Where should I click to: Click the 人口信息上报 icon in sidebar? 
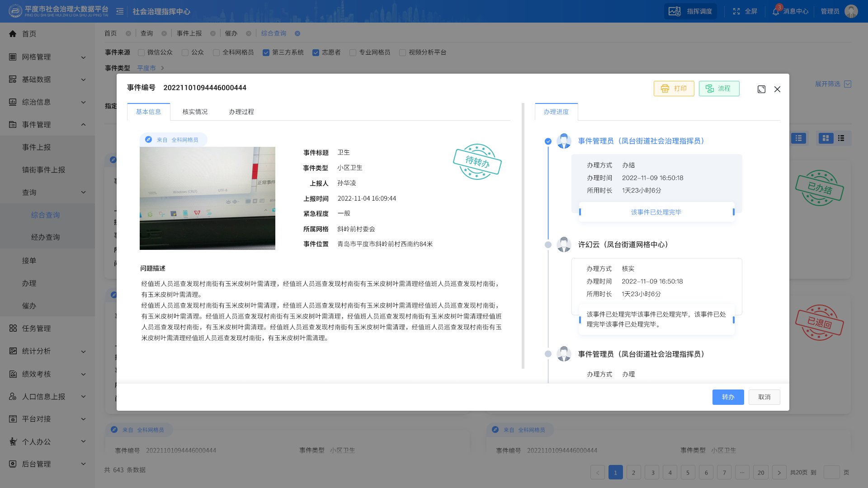click(13, 397)
